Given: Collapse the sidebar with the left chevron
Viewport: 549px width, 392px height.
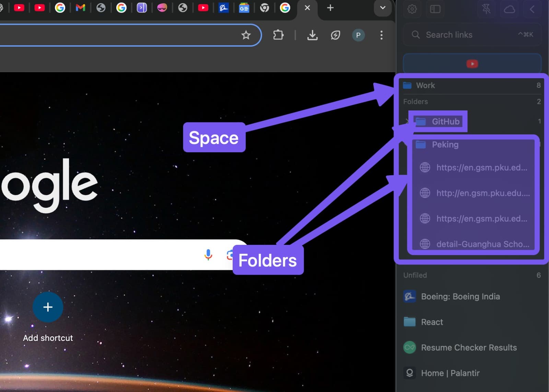Looking at the screenshot, I should 533,9.
